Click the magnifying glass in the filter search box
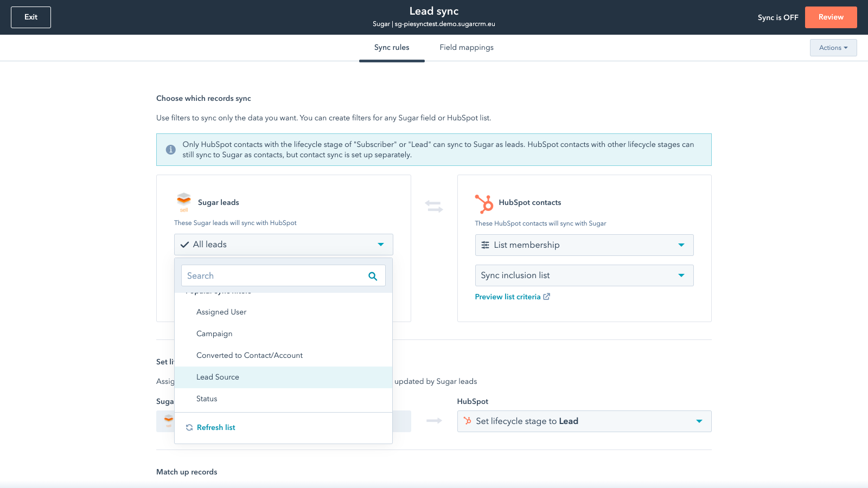The image size is (868, 488). [x=373, y=276]
